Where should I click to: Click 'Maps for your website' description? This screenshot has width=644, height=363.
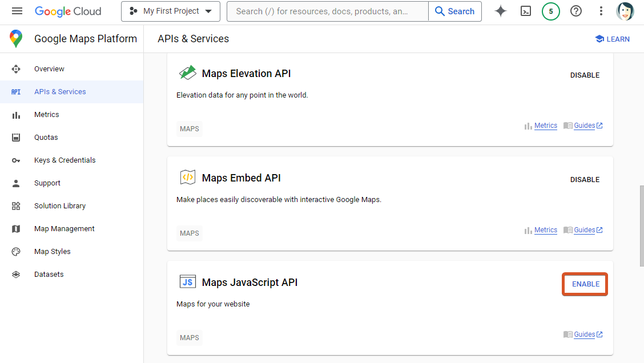coord(213,304)
